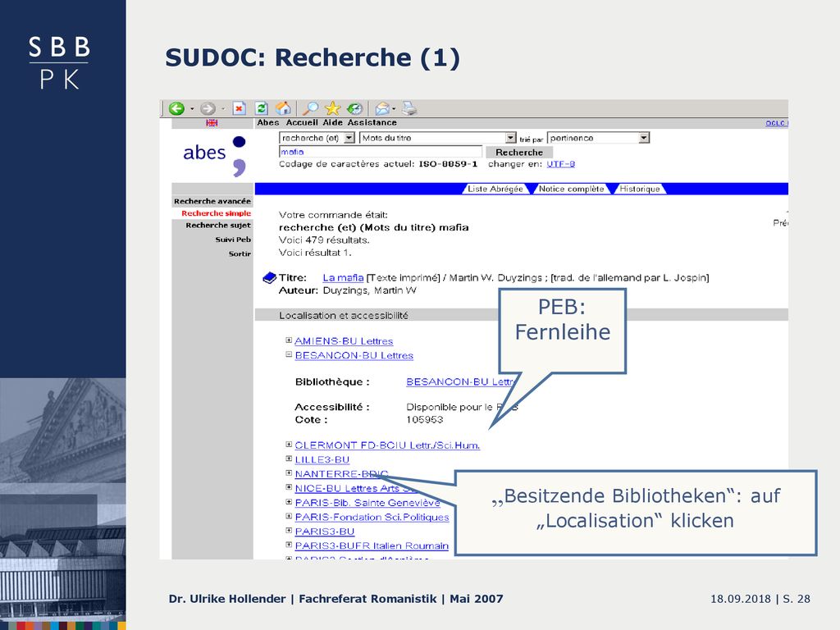Stop page loading with the red X icon

click(x=239, y=109)
